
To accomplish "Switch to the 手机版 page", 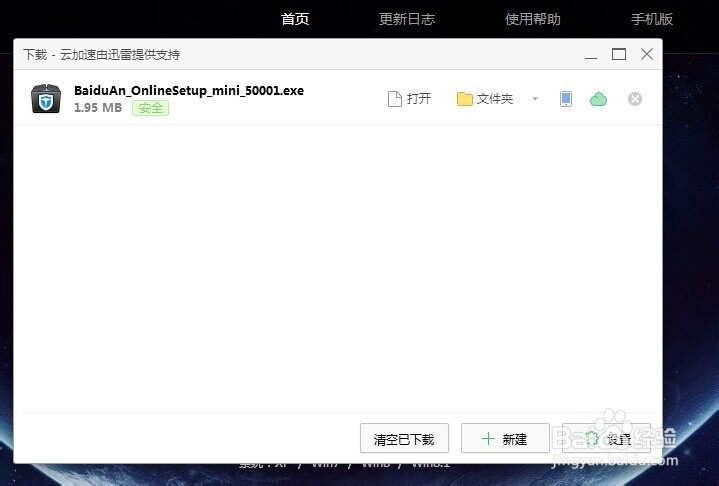I will [652, 19].
